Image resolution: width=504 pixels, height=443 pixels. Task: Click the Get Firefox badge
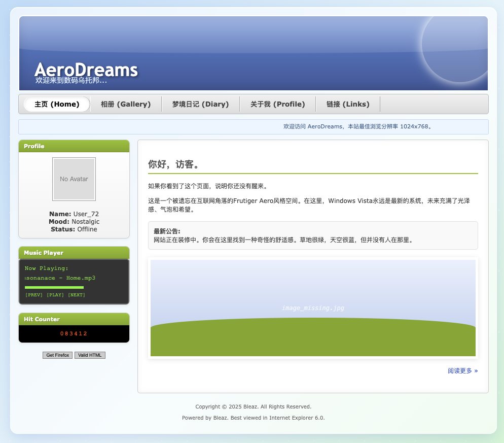57,355
